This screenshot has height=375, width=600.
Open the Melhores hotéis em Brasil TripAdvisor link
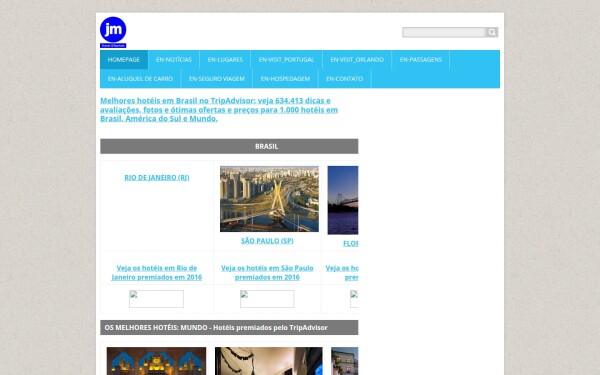tap(219, 109)
